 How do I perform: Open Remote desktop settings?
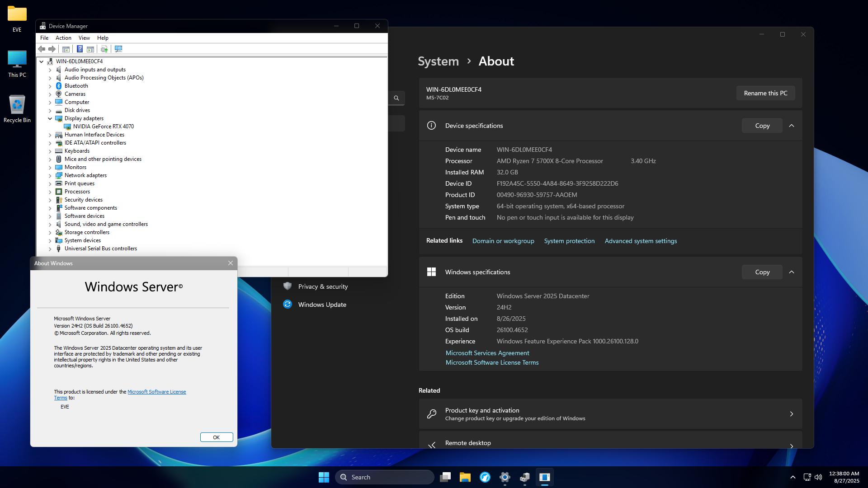coord(610,441)
